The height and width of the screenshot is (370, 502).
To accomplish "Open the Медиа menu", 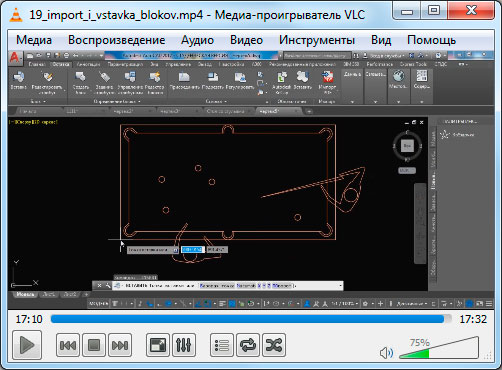I will click(x=34, y=40).
